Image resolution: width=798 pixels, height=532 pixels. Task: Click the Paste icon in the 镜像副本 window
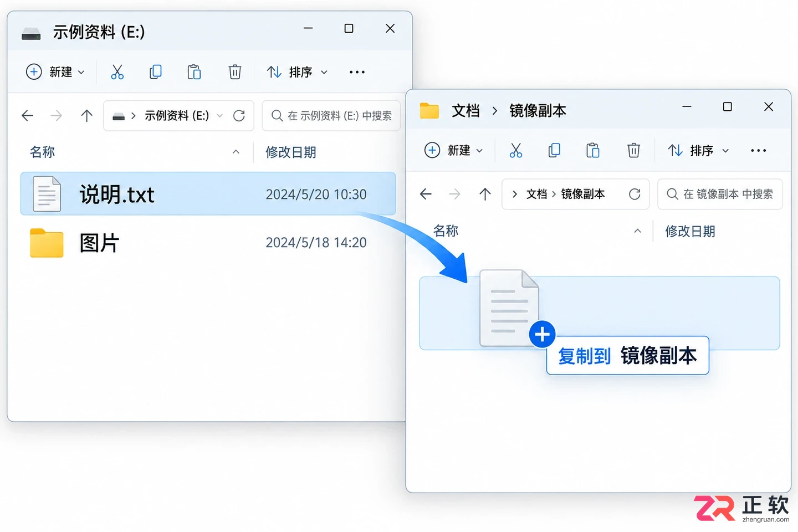click(x=593, y=150)
